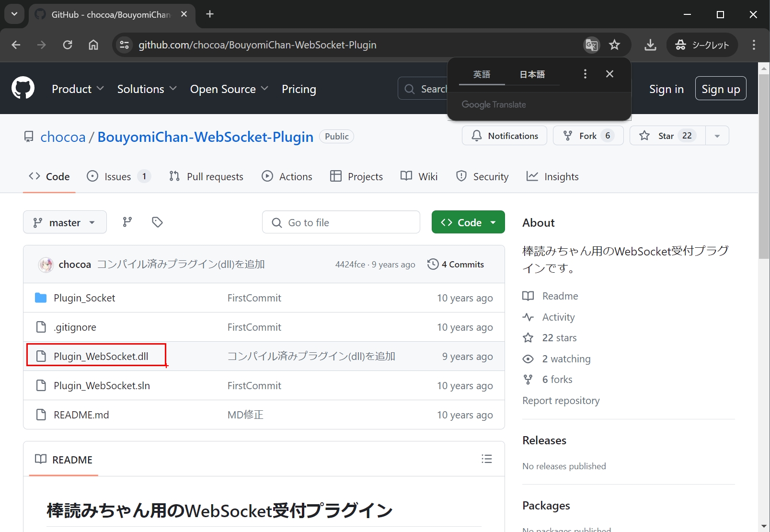Click the GitHub Octocat logo
770x532 pixels.
point(23,89)
